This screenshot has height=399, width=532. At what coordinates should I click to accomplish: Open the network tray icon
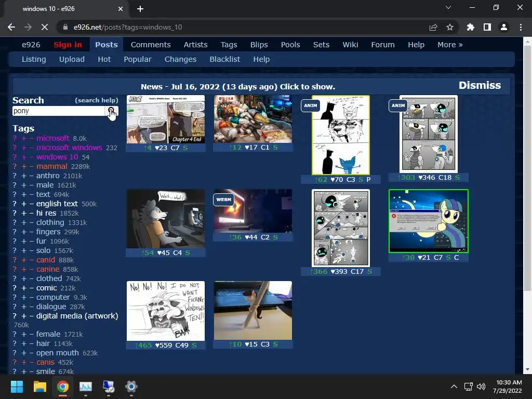(468, 387)
